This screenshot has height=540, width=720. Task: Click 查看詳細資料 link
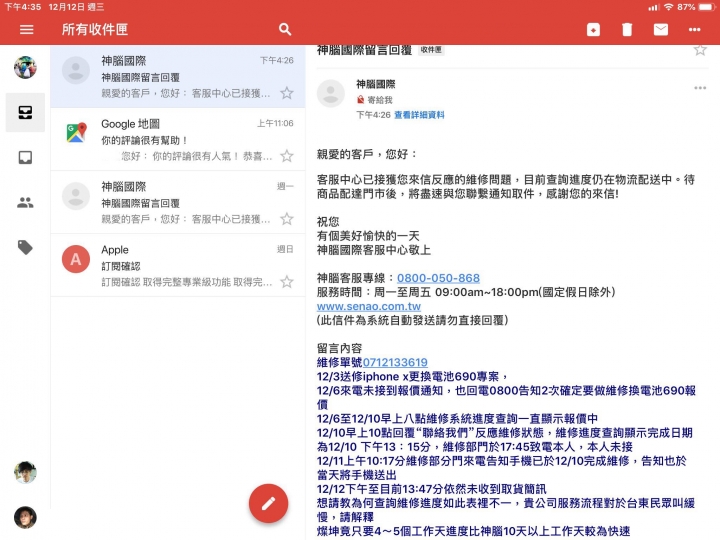coord(419,115)
